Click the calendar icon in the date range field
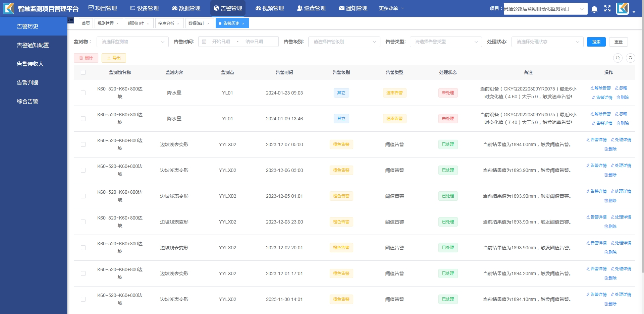This screenshot has width=644, height=314. coord(204,42)
